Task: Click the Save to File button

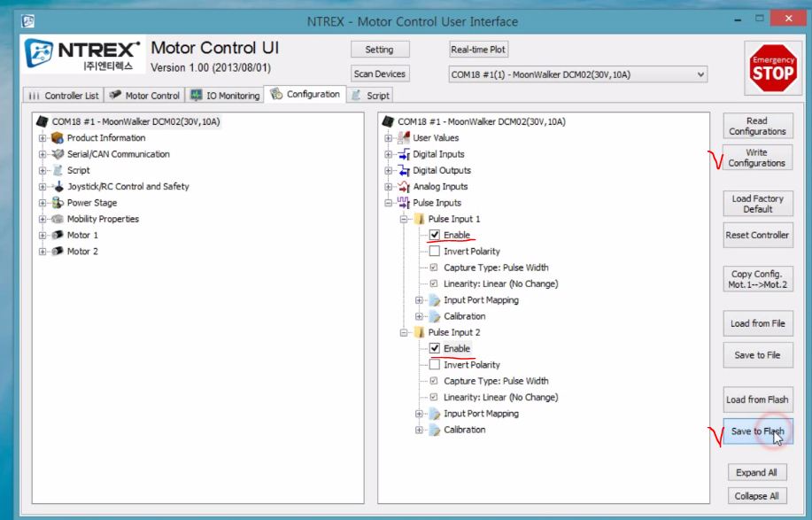Action: point(757,355)
